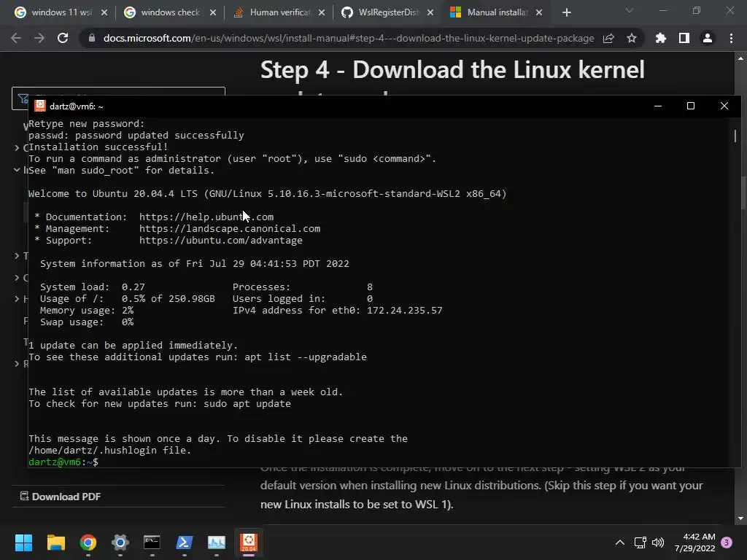Open Chrome tab search dropdown arrow
Screen dimensions: 747x560
(x=630, y=10)
